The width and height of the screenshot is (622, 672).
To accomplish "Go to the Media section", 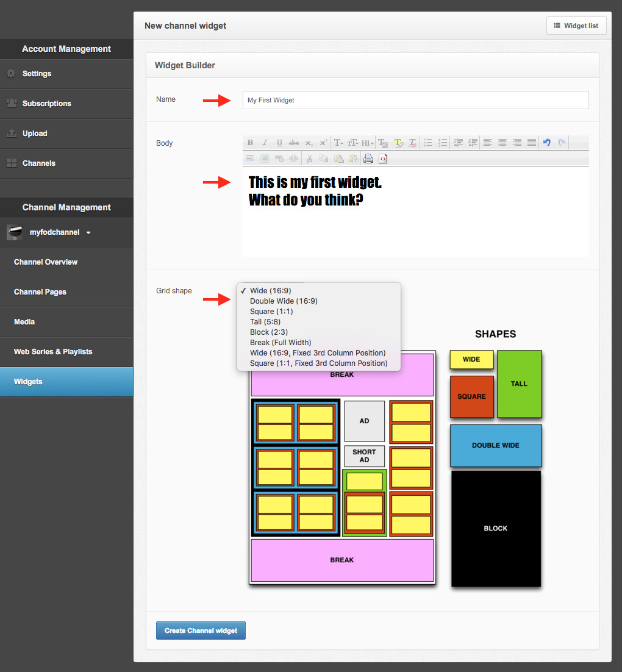I will 66,322.
